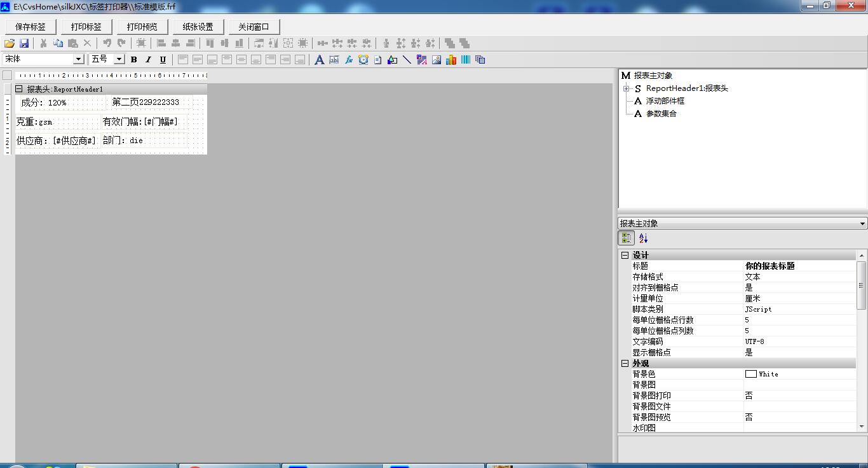Viewport: 868px width, 468px height.
Task: Click the 计量单位 value 厘米
Action: pos(753,298)
